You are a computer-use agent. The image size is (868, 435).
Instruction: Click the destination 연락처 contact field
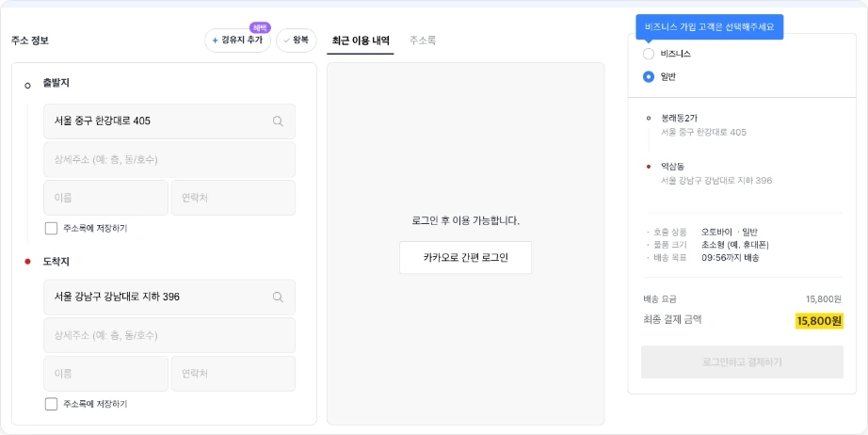tap(233, 374)
